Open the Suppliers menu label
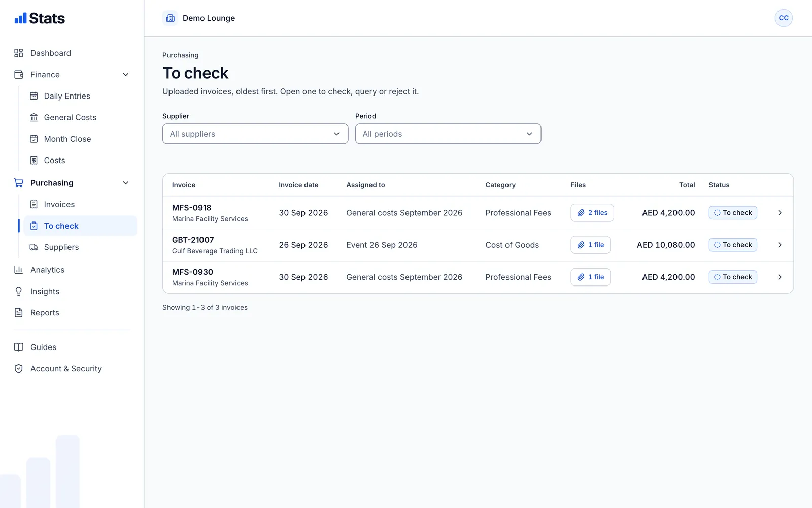This screenshot has height=508, width=812. (61, 247)
